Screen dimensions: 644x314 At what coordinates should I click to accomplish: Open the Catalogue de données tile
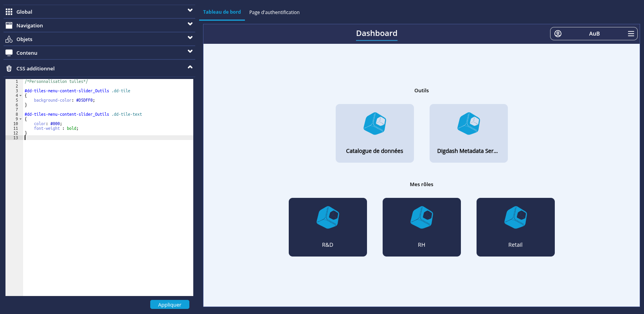(x=374, y=133)
